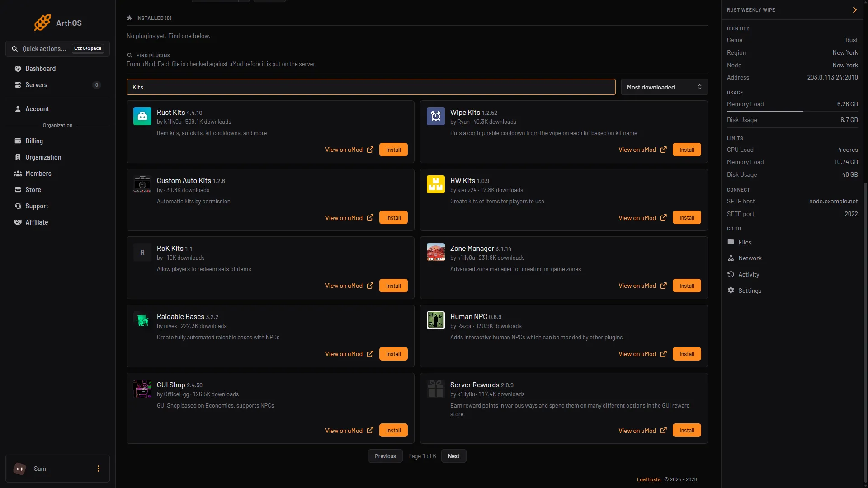Viewport: 868px width, 488px height.
Task: View GUI Shop on uMod
Action: click(349, 431)
